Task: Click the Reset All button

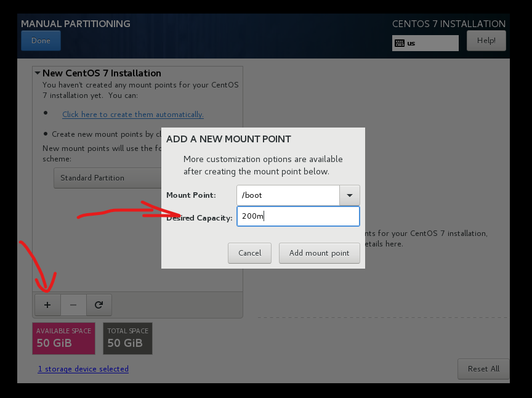Action: tap(483, 369)
